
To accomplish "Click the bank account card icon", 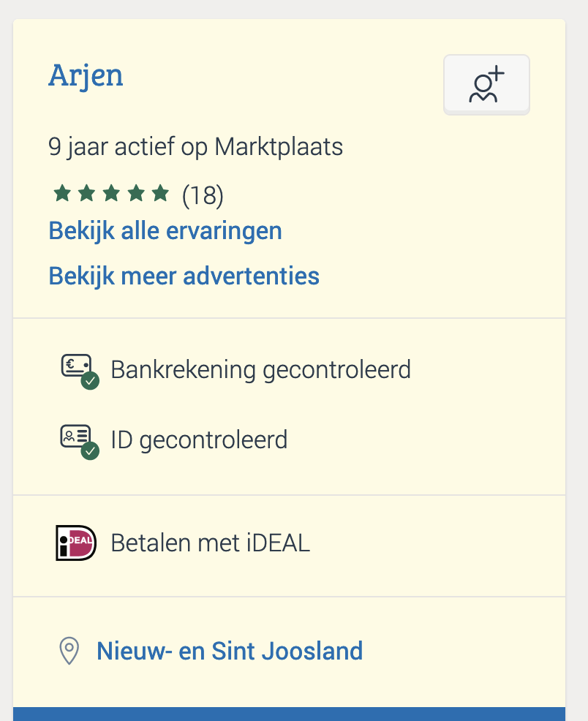I will [x=76, y=365].
